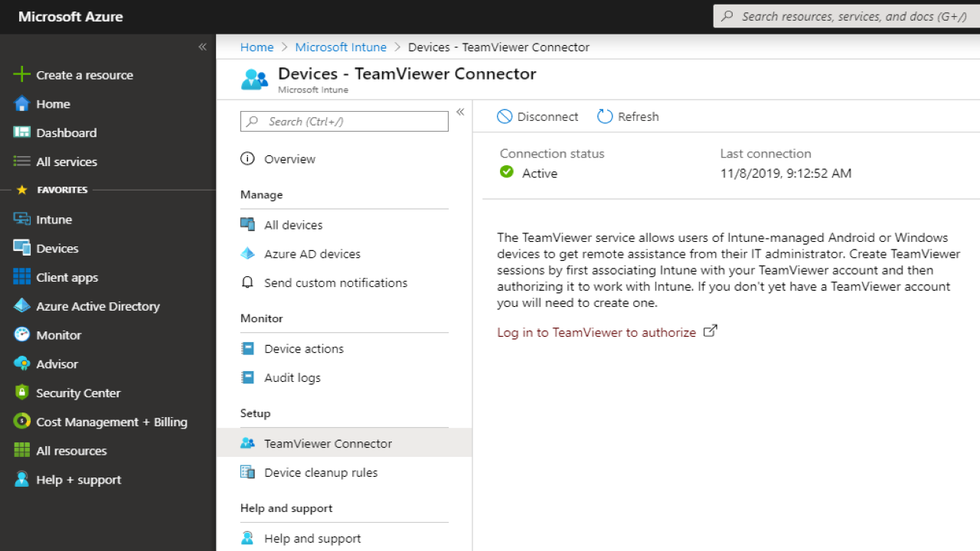980x551 pixels.
Task: Click the TeamViewer Connector menu icon
Action: [247, 443]
